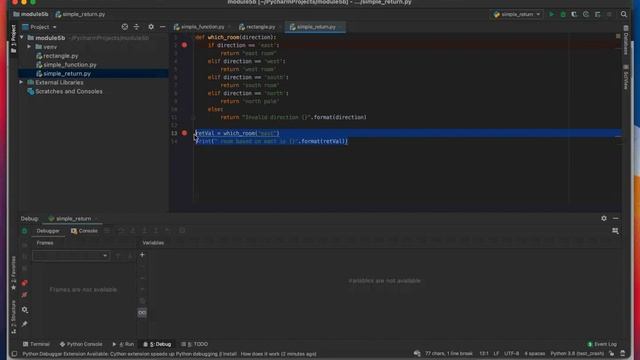The height and width of the screenshot is (360, 640).
Task: Open the Frames thread dropdown
Action: point(71,255)
